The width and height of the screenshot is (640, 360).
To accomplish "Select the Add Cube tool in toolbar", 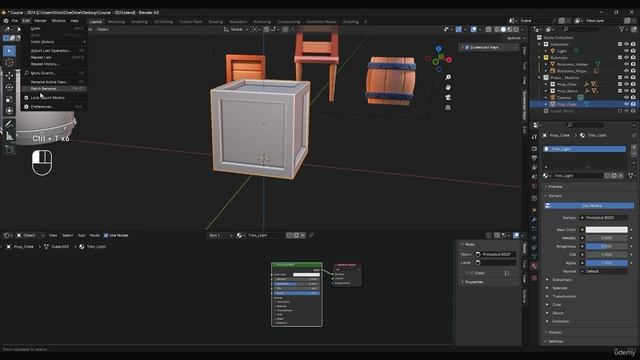I will click(9, 149).
